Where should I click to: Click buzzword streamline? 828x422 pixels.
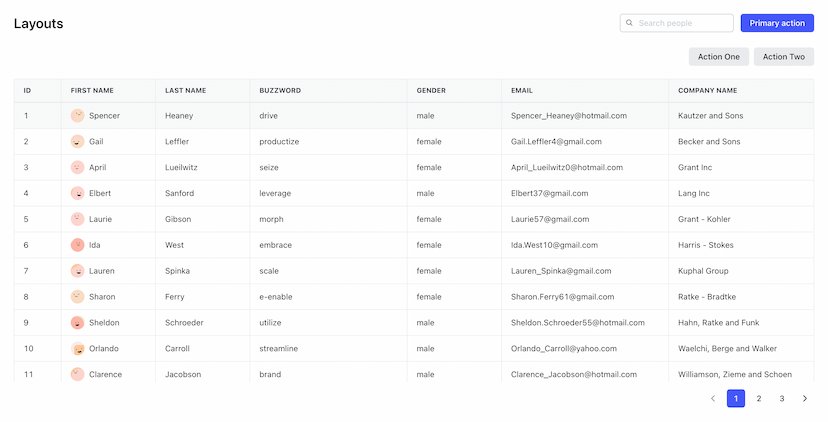click(x=278, y=349)
